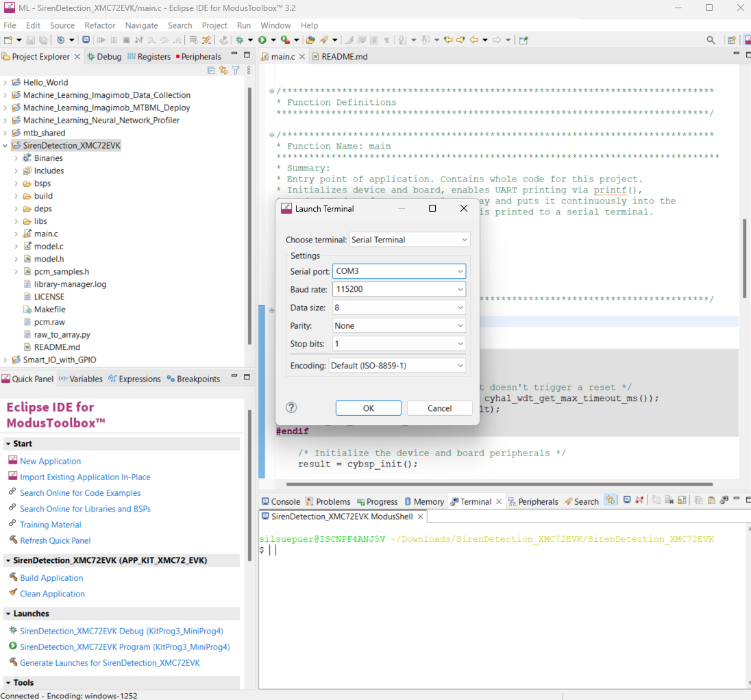751x700 pixels.
Task: Switch to the Breakpoints tab
Action: (193, 379)
